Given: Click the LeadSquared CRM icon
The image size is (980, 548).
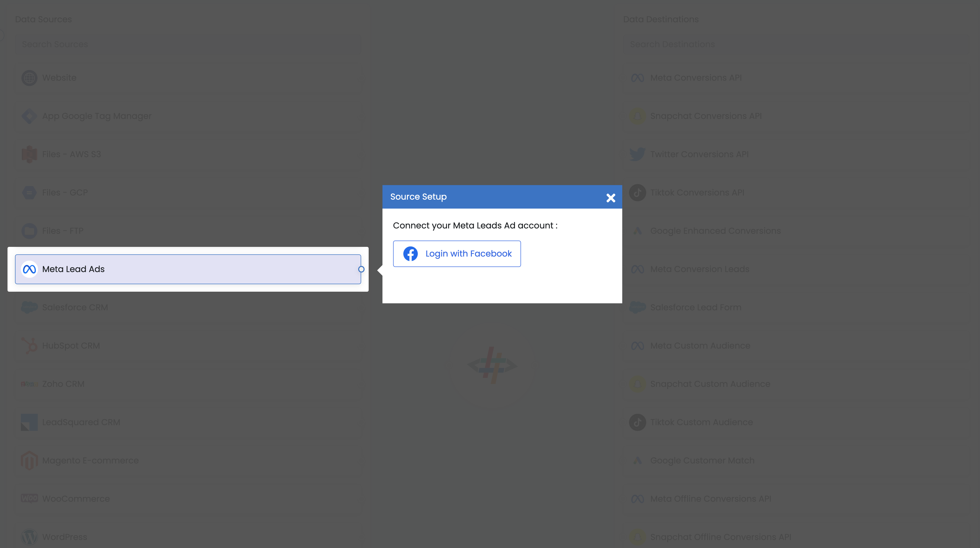Looking at the screenshot, I should (x=29, y=422).
